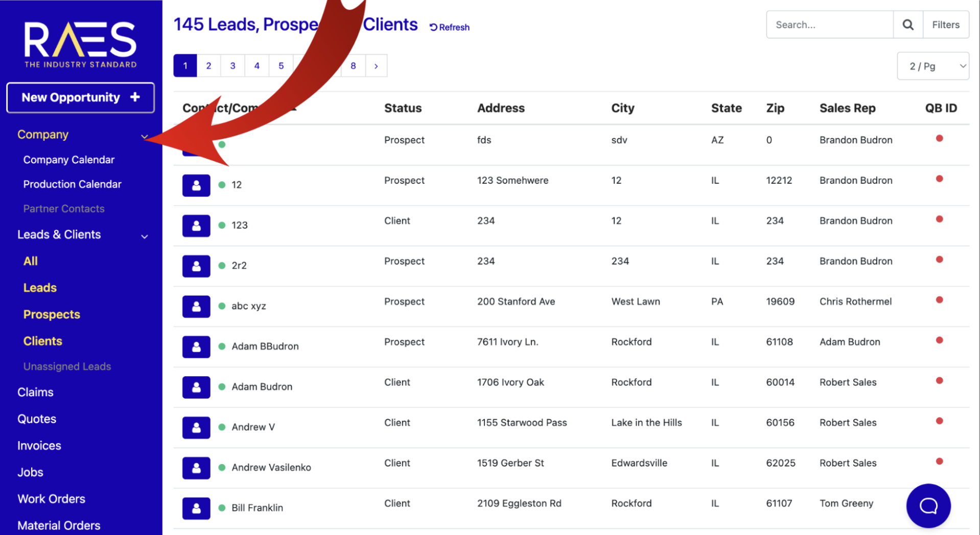
Task: Go to page 3
Action: (232, 66)
